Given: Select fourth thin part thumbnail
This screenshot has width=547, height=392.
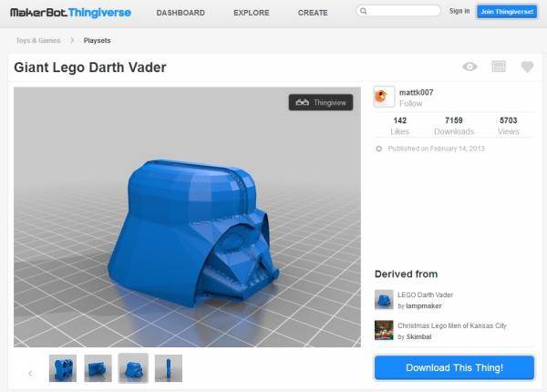Looking at the screenshot, I should [x=169, y=368].
